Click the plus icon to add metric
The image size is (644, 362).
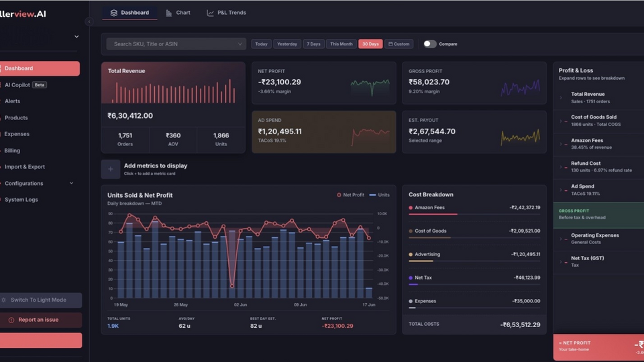click(111, 169)
